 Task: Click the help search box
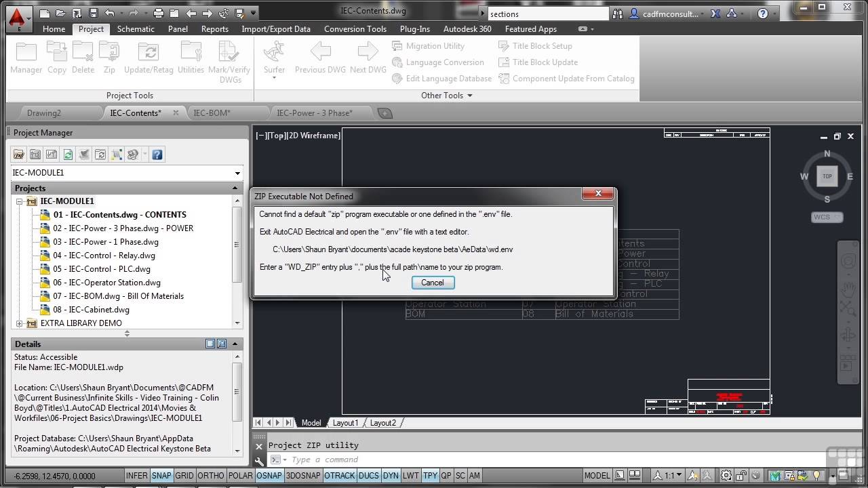tap(548, 14)
